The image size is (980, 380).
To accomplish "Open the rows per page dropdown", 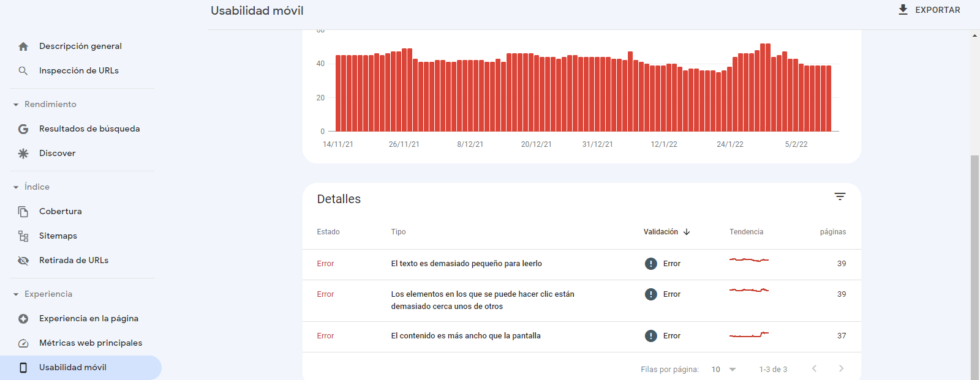I will click(724, 370).
